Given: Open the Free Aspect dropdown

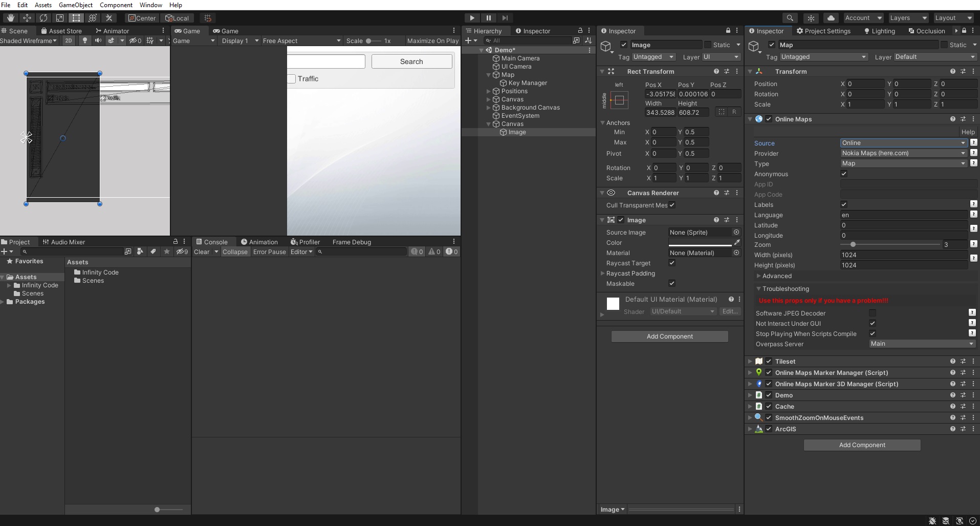Looking at the screenshot, I should click(x=301, y=40).
